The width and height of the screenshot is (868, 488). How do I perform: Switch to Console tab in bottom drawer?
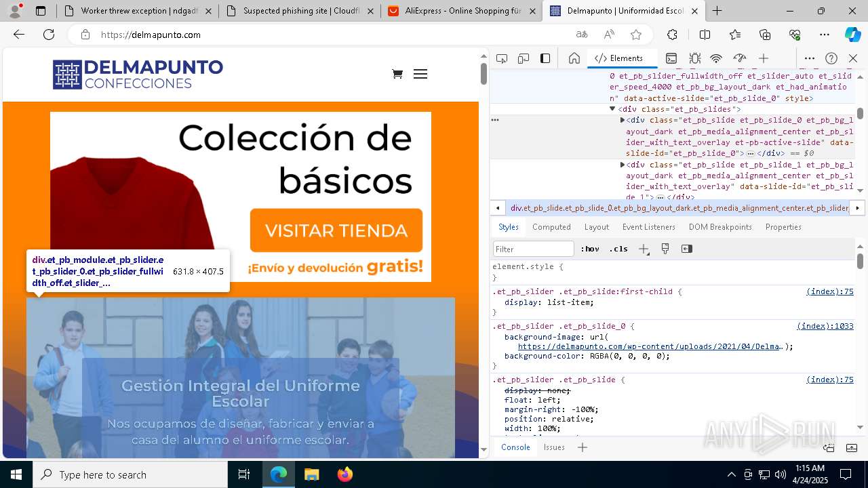click(515, 447)
